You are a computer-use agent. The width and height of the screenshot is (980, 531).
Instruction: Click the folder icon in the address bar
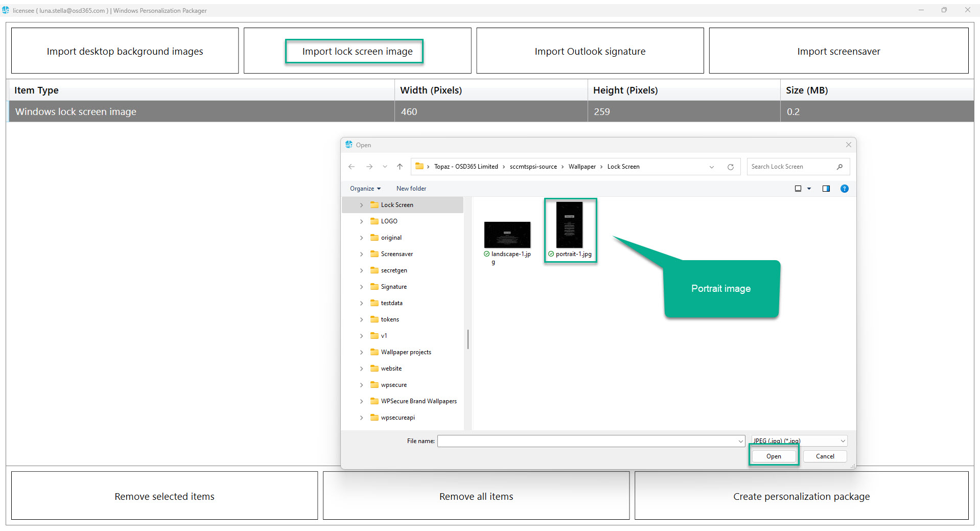pos(419,166)
